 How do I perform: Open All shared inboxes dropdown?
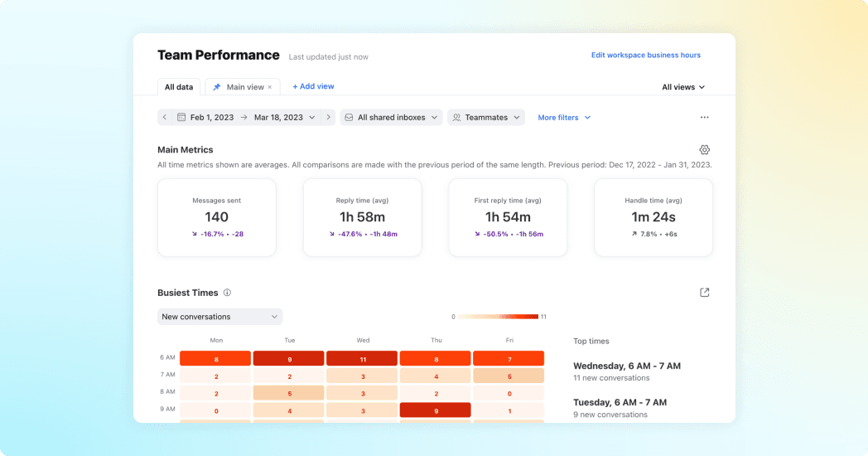pos(392,118)
